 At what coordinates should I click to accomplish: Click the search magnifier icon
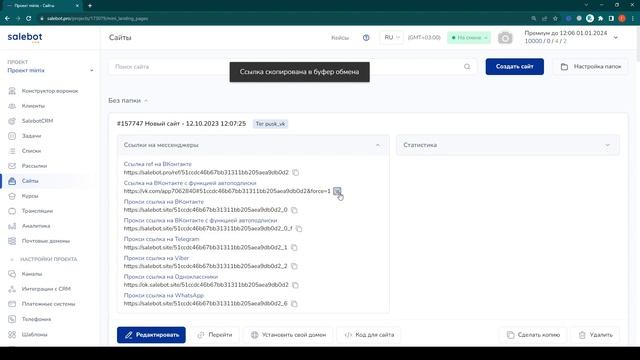467,67
